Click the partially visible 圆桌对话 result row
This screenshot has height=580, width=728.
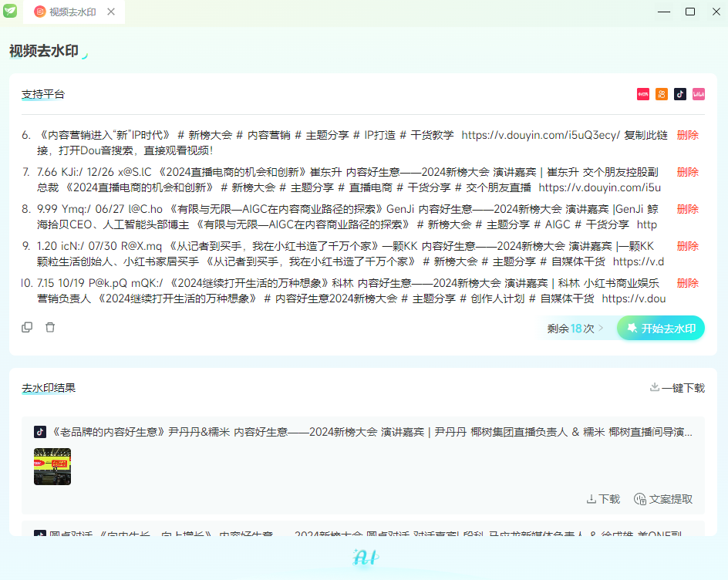click(363, 529)
